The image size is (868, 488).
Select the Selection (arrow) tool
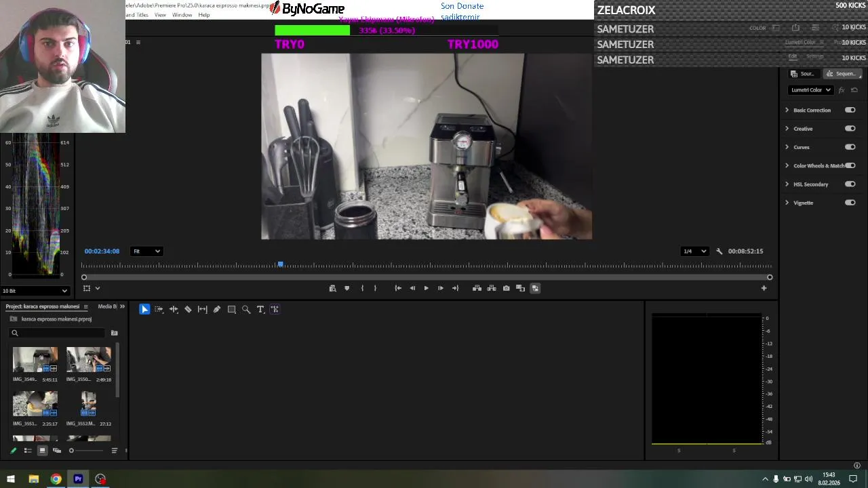tap(144, 309)
